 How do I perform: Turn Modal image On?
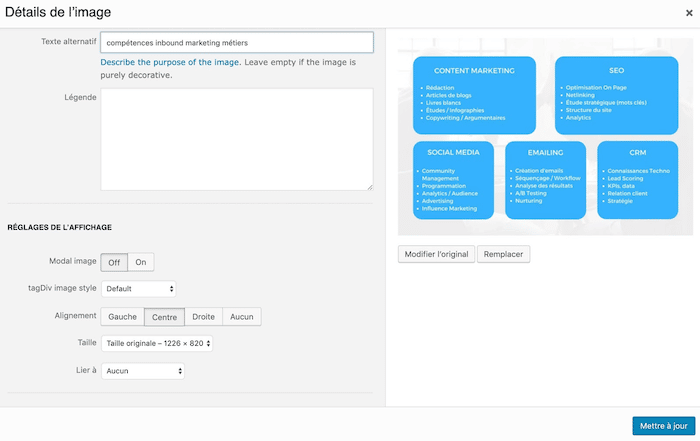click(141, 262)
